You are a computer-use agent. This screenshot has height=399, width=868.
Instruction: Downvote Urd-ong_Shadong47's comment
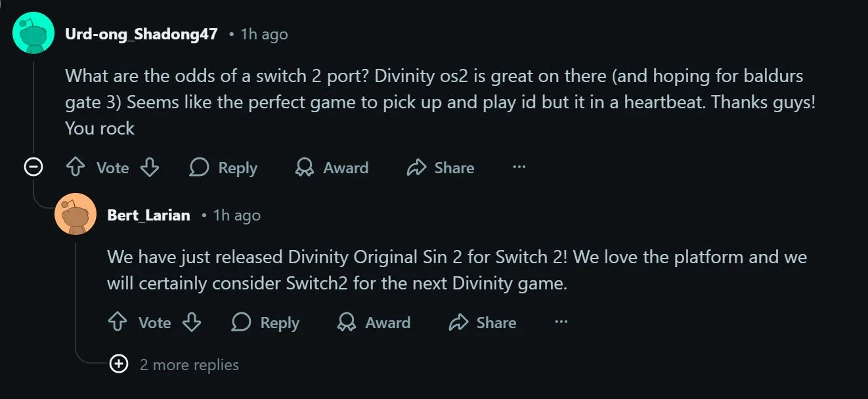tap(150, 167)
